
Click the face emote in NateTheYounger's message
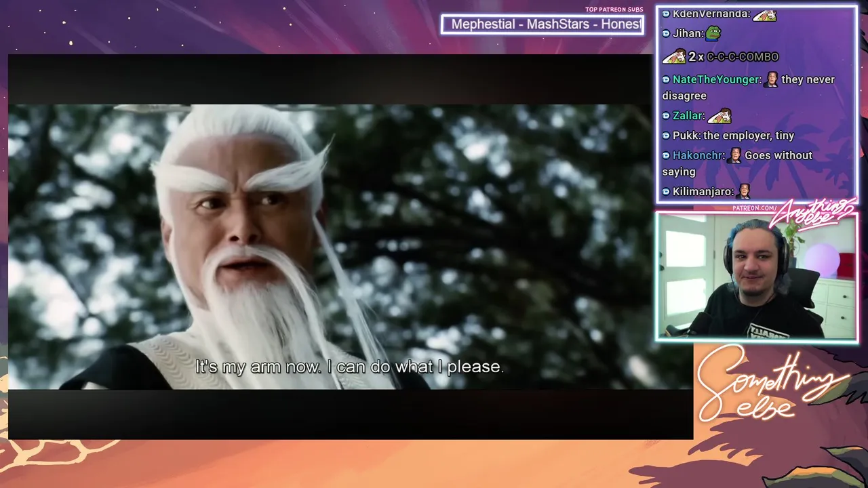pyautogui.click(x=772, y=79)
